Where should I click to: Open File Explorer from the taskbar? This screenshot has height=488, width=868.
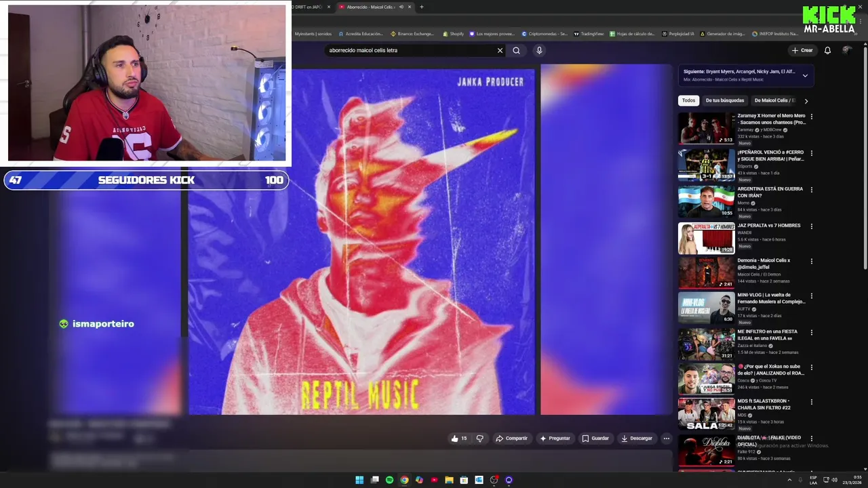[x=449, y=480]
